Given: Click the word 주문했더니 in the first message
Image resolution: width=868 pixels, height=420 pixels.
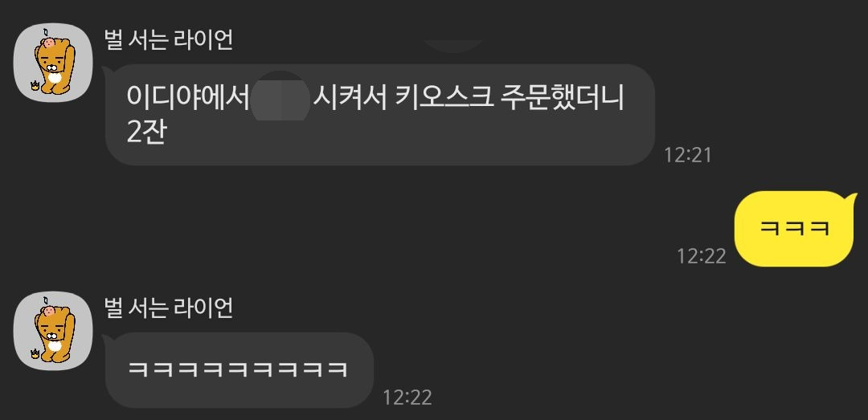Looking at the screenshot, I should (x=562, y=99).
